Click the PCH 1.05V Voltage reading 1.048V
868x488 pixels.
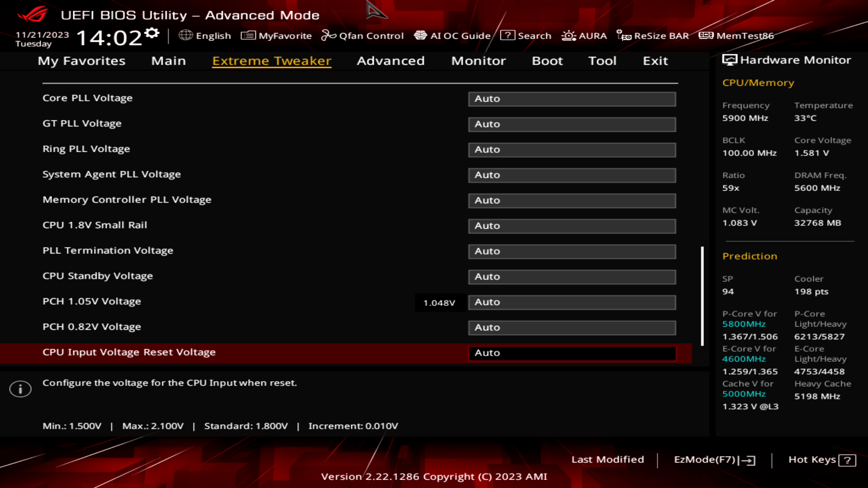click(440, 302)
